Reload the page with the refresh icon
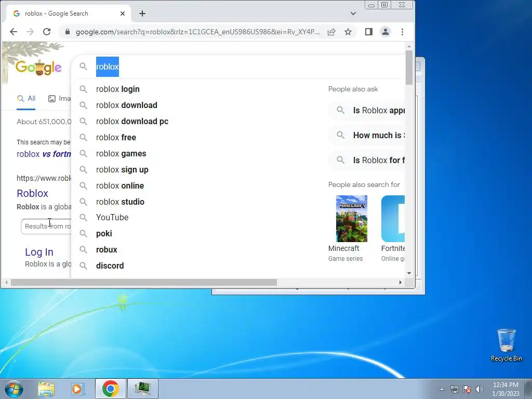532x399 pixels. point(47,32)
